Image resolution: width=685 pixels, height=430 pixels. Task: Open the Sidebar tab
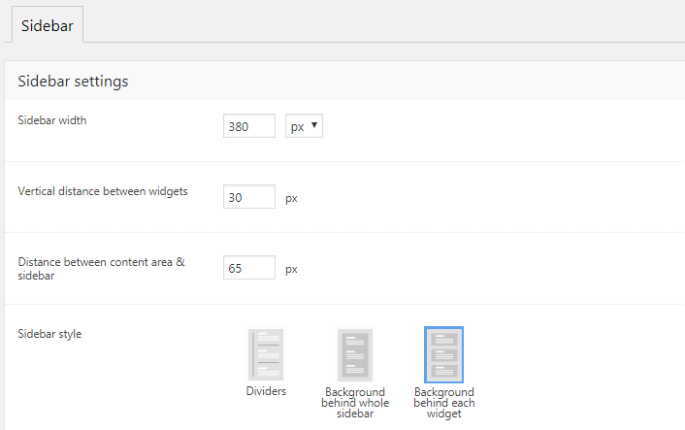click(47, 23)
